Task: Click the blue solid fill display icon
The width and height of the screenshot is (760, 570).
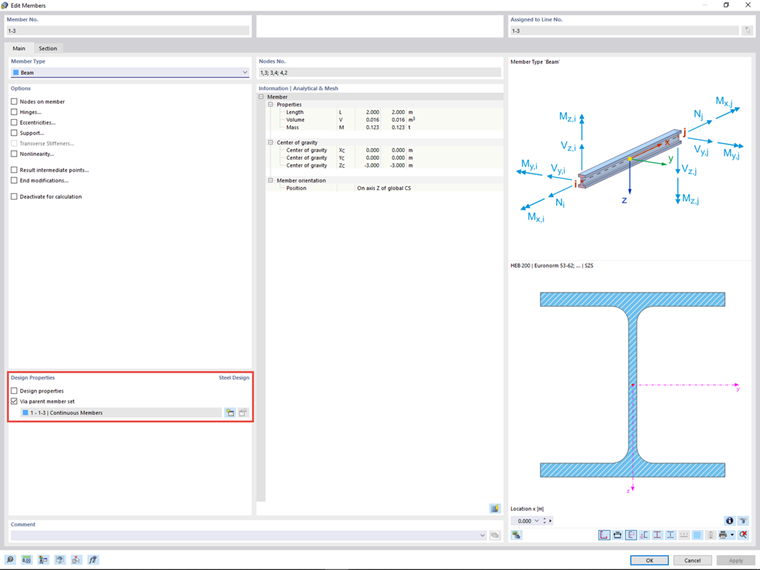Action: tap(697, 535)
